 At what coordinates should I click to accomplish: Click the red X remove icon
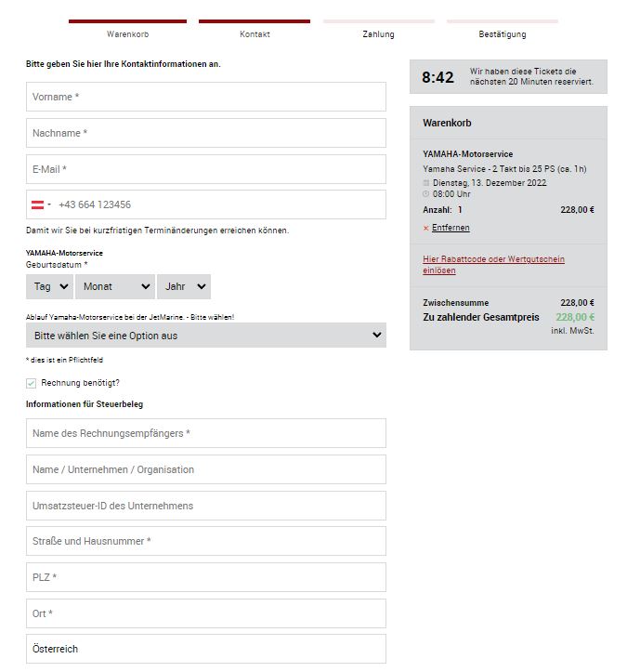[x=425, y=228]
